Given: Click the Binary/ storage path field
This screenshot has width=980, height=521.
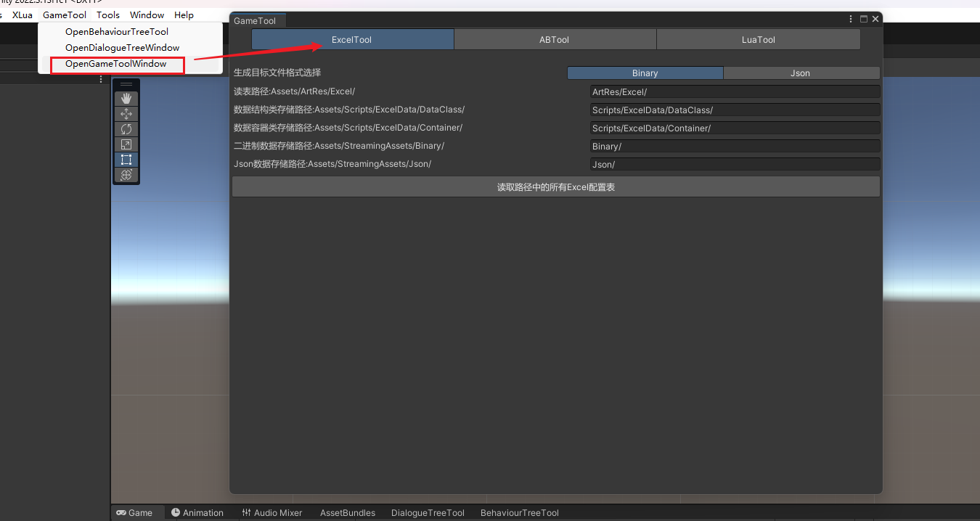Looking at the screenshot, I should pyautogui.click(x=735, y=146).
